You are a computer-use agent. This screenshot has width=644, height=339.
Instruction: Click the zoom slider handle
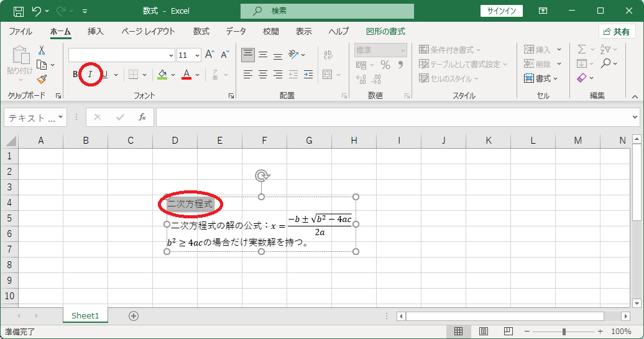[564, 331]
